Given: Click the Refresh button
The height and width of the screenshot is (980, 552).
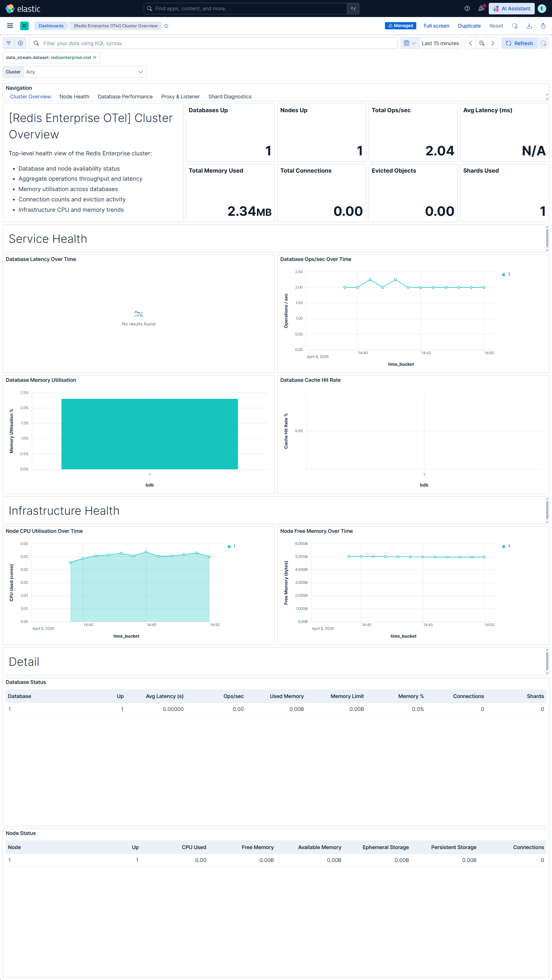Looking at the screenshot, I should 519,43.
